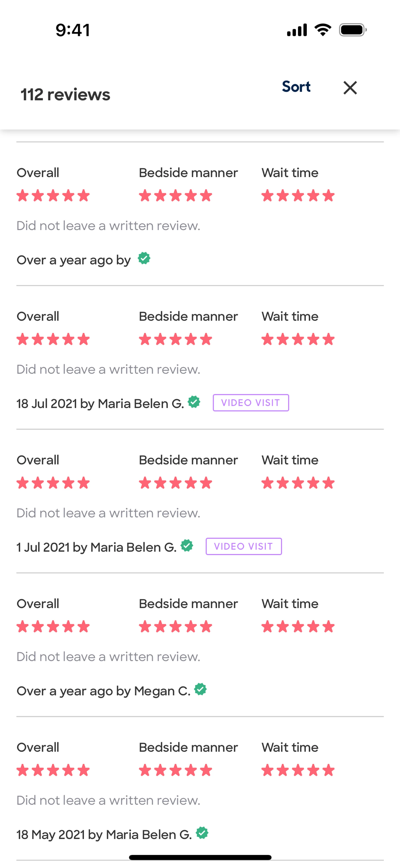The width and height of the screenshot is (400, 868).
Task: Close the reviews panel with X
Action: [x=350, y=88]
